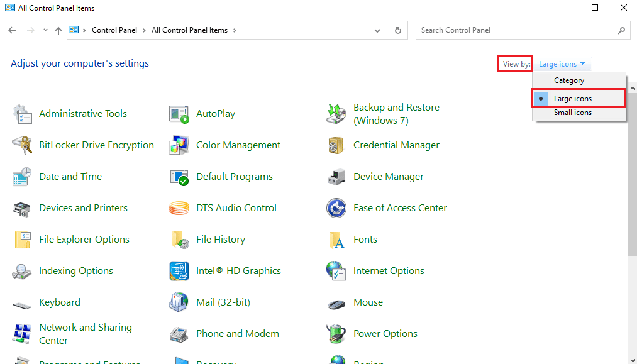
Task: Open Intel HD Graphics icon
Action: 179,271
